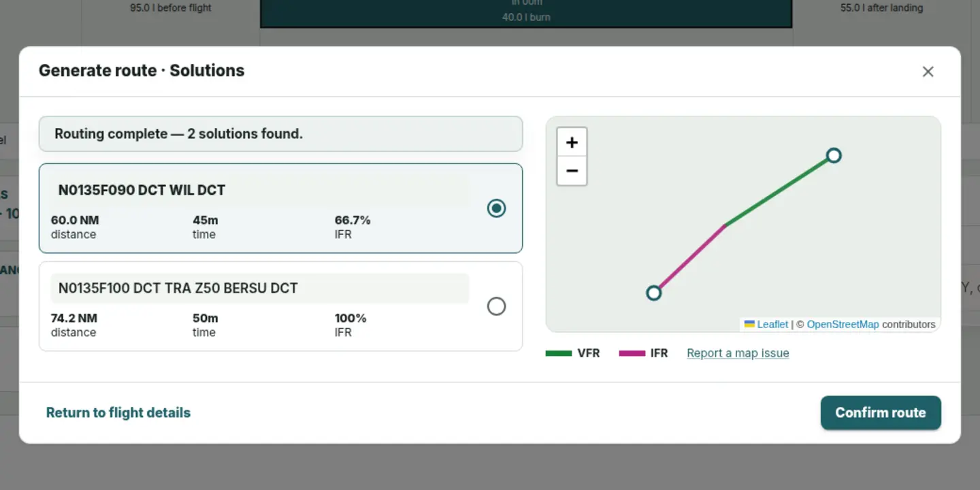Click the 50m time value

[x=206, y=318]
